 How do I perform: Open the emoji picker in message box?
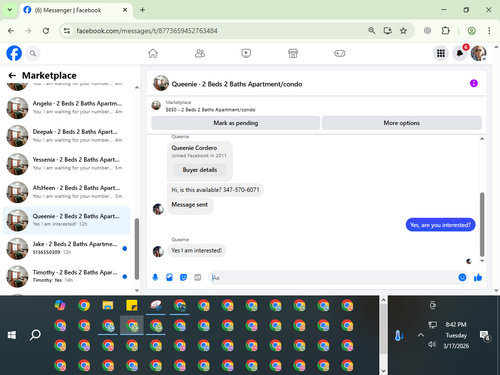point(462,277)
